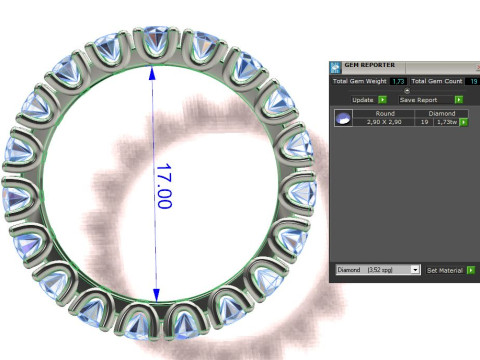Click the Diamond header cell in gem table
The image size is (480, 360).
(x=442, y=113)
